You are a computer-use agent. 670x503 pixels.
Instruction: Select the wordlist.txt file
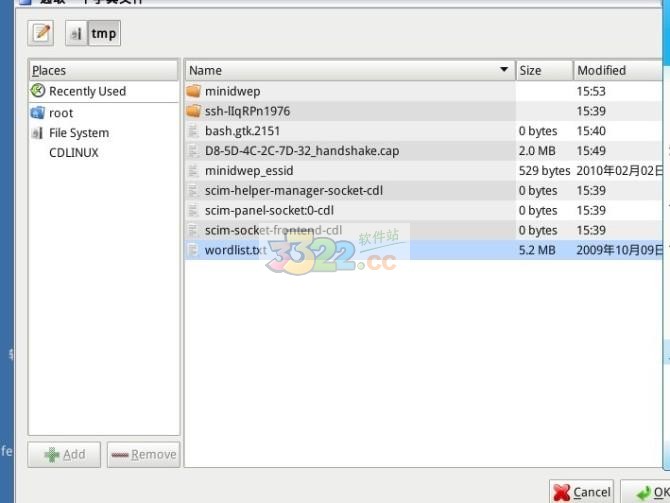(x=236, y=250)
